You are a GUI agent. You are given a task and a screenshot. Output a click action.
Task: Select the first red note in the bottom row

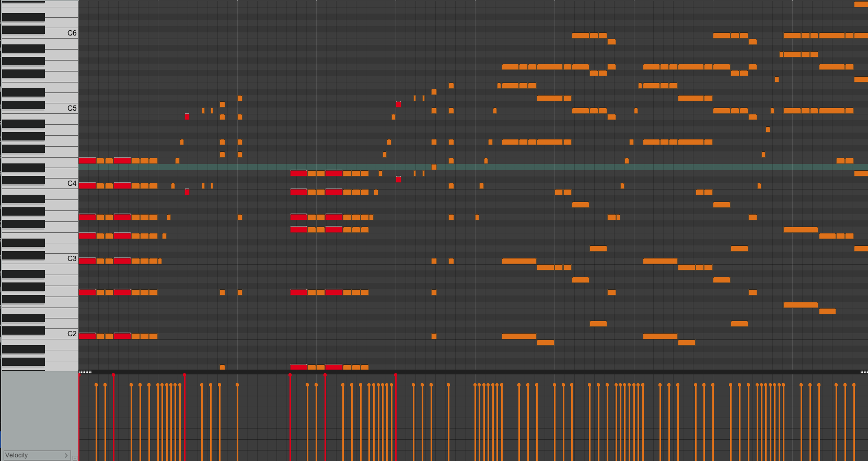(298, 367)
